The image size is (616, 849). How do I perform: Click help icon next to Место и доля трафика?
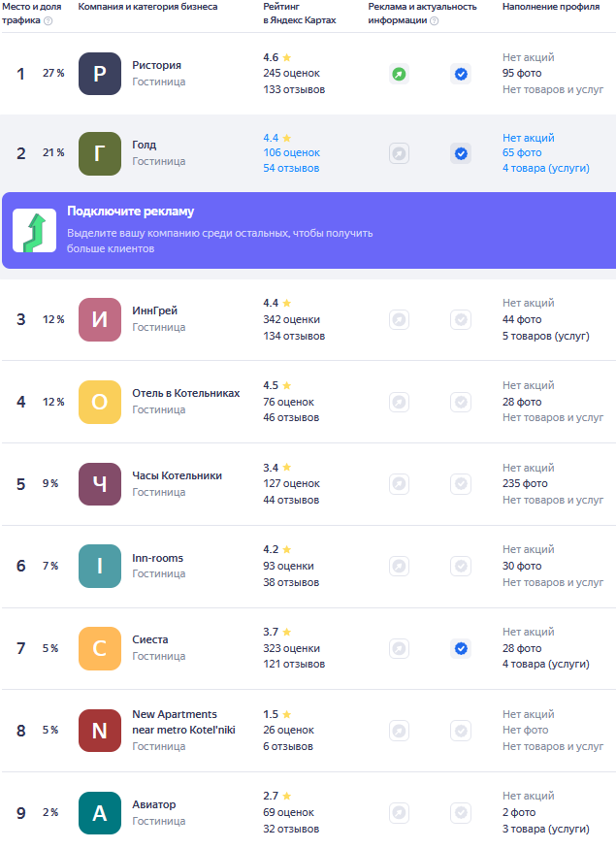(49, 21)
